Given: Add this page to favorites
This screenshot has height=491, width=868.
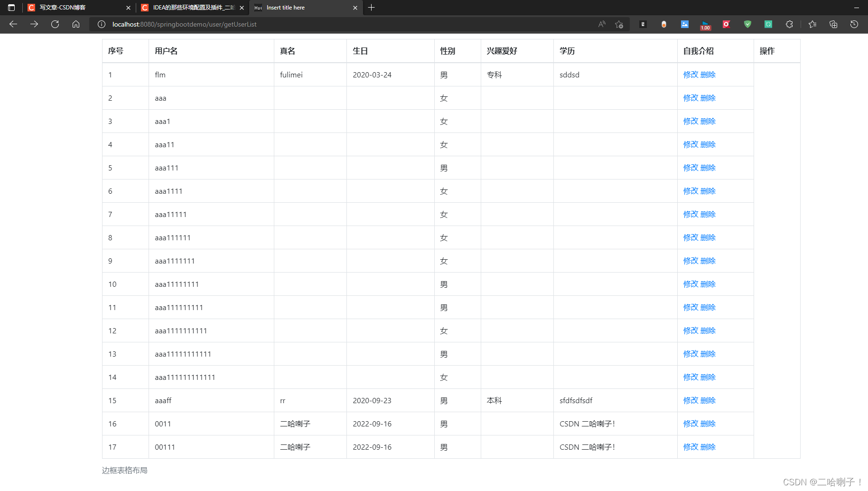Looking at the screenshot, I should tap(619, 24).
